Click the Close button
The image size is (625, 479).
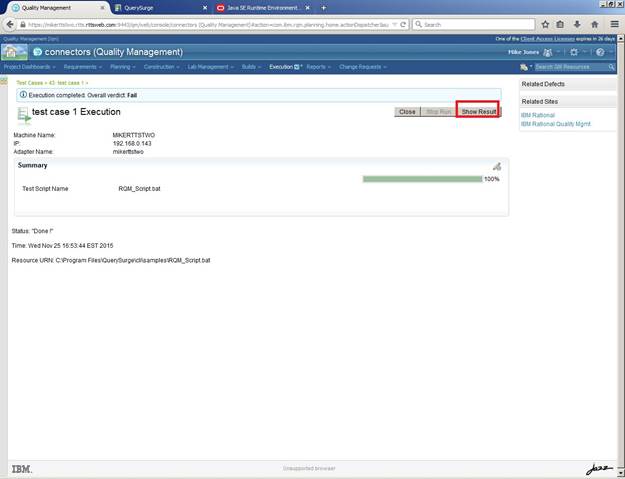pyautogui.click(x=407, y=112)
